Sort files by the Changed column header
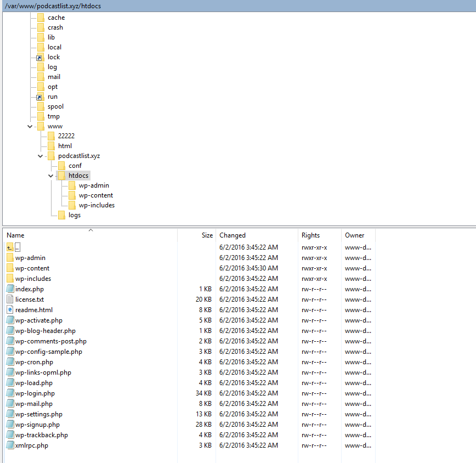This screenshot has width=476, height=463. [x=257, y=235]
